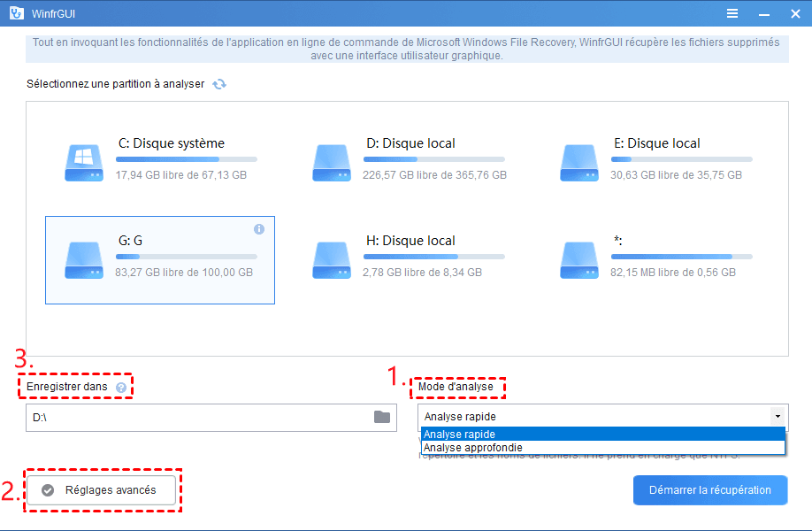Refresh the partition list
The image size is (812, 531).
click(219, 84)
